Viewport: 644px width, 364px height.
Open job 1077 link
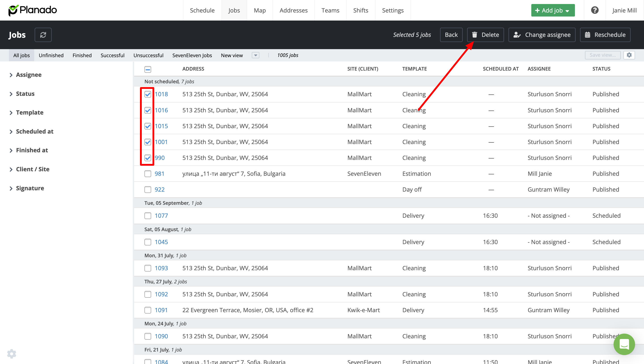pyautogui.click(x=161, y=215)
